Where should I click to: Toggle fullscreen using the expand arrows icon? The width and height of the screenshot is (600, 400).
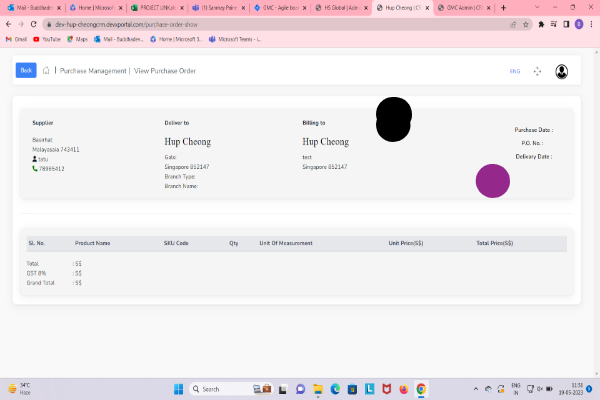click(537, 71)
